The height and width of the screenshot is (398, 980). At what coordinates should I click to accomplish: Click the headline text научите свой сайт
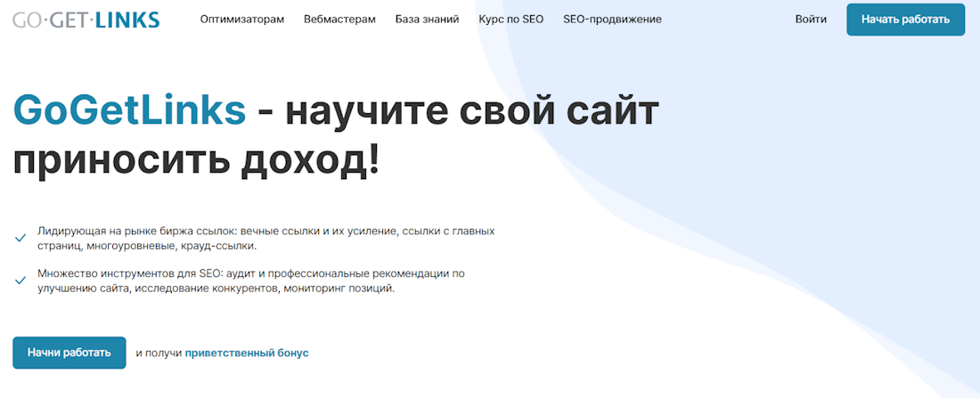pyautogui.click(x=474, y=110)
